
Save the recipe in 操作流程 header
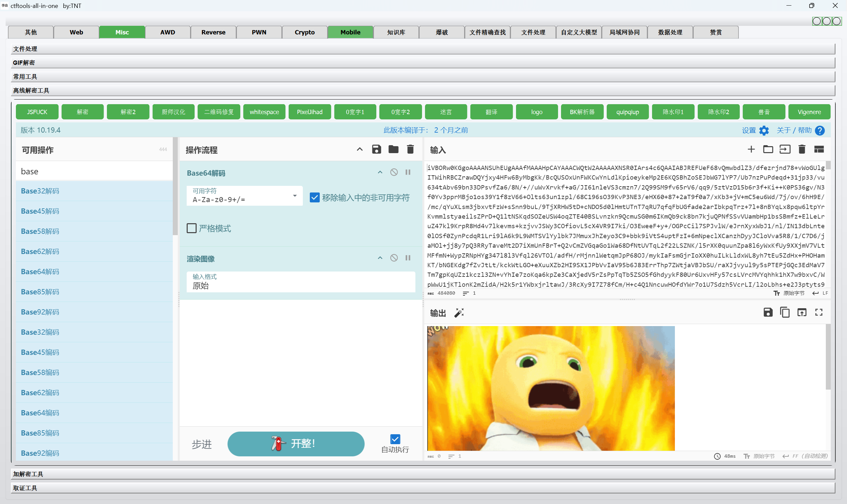coord(376,149)
